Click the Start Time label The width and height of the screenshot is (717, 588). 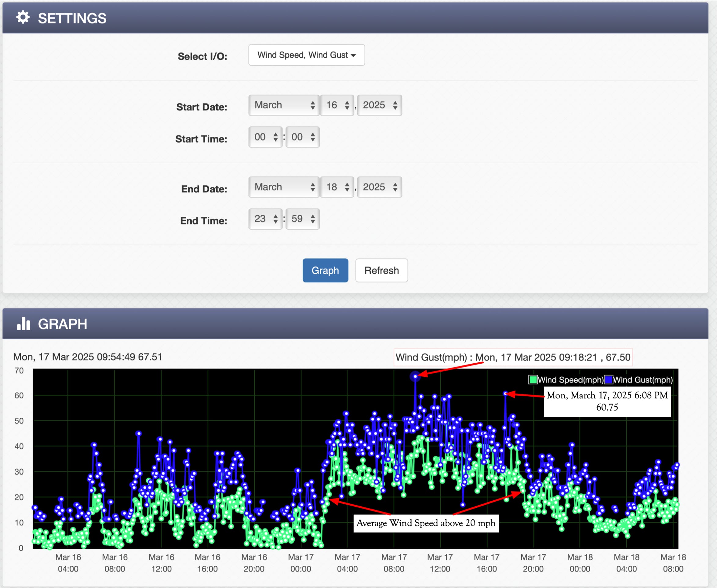(201, 139)
